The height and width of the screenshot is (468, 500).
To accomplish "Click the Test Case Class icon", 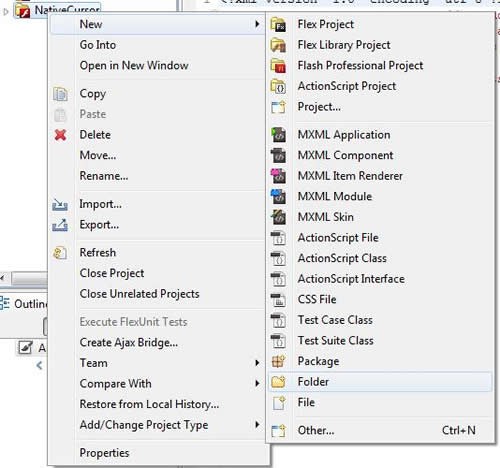I will click(278, 321).
